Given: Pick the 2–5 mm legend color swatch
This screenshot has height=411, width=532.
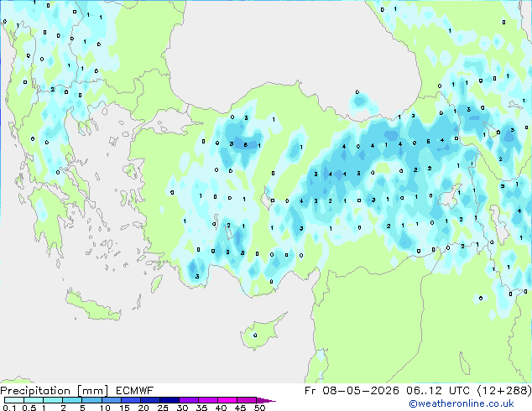Looking at the screenshot, I should click(x=72, y=400).
